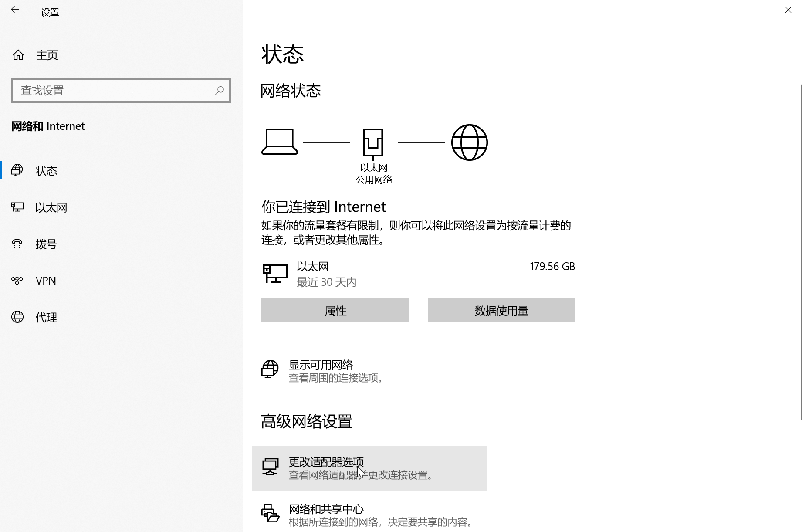Click the magnifier icon in search box
Screen dimensions: 802x532
pos(219,91)
